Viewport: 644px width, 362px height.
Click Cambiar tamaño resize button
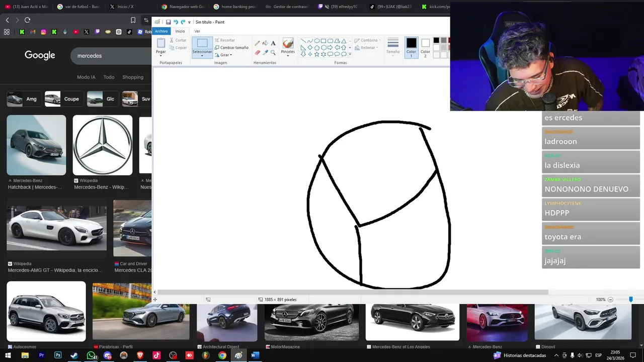[231, 48]
